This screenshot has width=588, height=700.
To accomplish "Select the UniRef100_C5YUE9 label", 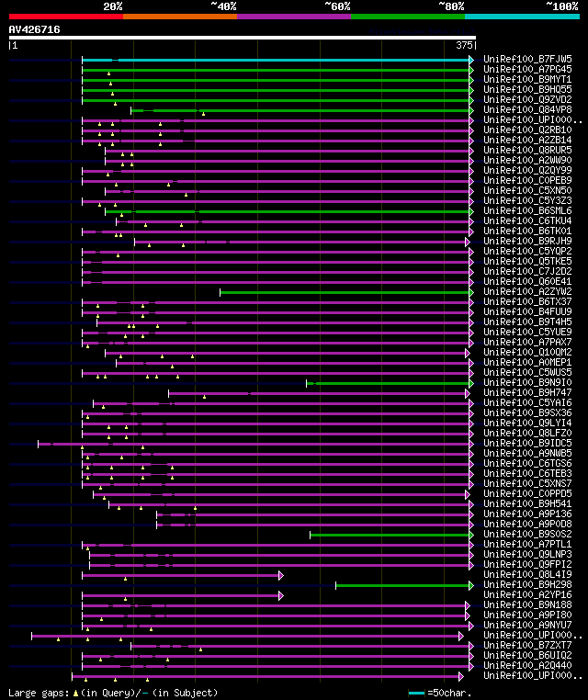I will point(527,332).
